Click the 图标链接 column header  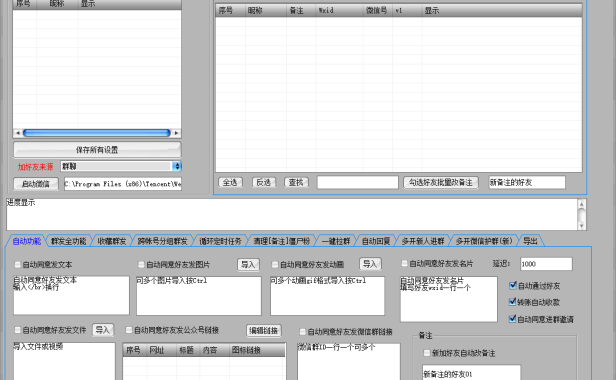pos(257,350)
